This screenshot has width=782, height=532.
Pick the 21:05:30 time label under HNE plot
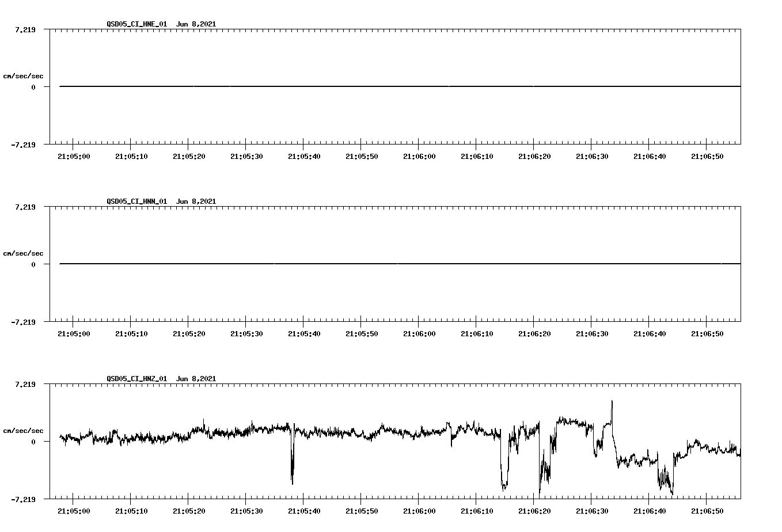point(246,156)
